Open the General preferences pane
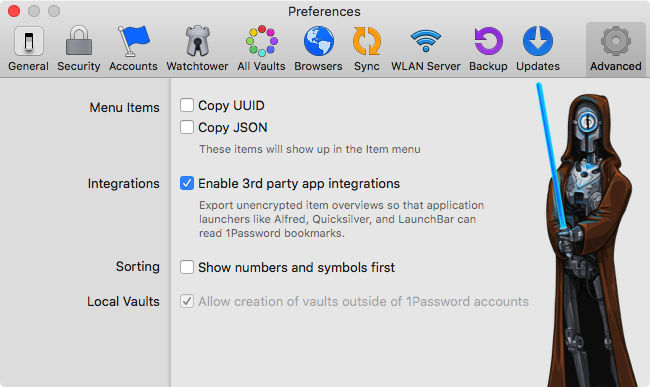650x387 pixels. (29, 49)
